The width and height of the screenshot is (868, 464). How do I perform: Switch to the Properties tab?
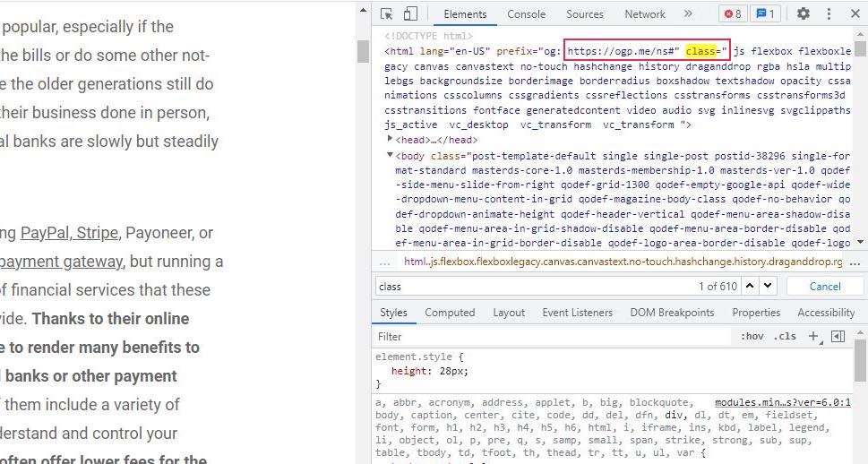756,313
